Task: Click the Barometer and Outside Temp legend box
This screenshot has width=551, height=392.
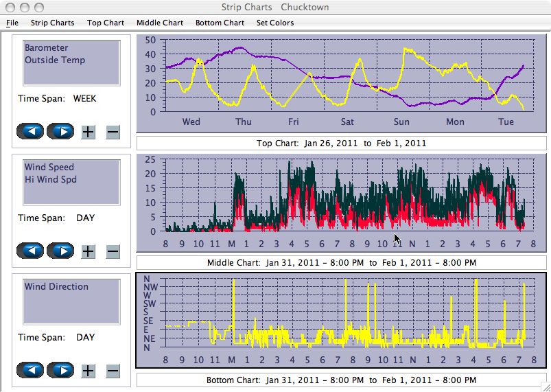Action: click(71, 65)
